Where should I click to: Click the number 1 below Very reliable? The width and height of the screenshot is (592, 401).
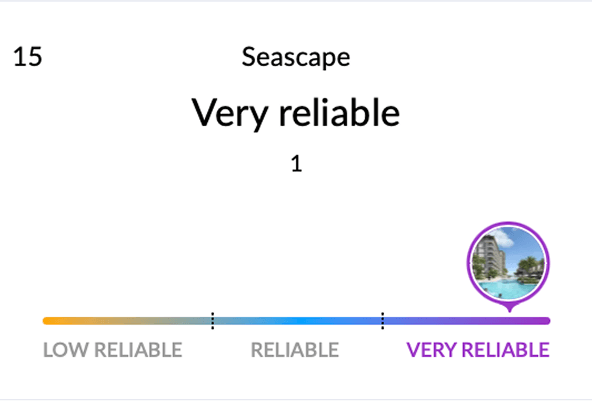(296, 164)
